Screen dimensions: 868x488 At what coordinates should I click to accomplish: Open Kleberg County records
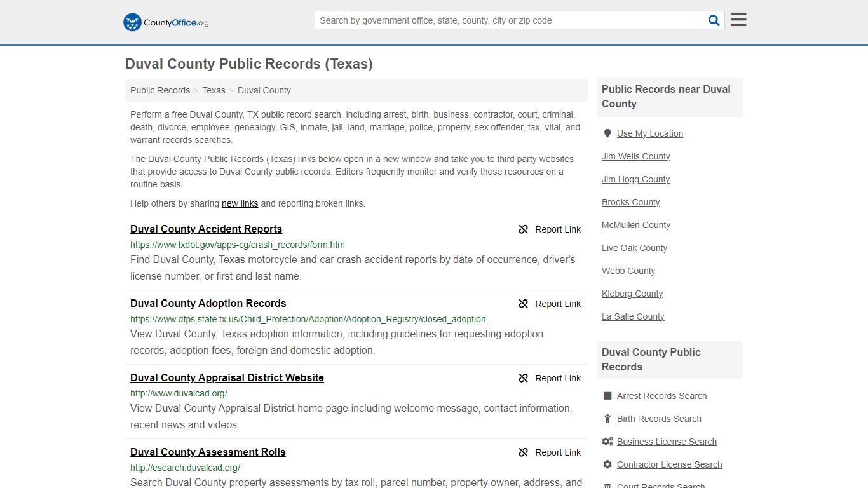(632, 294)
